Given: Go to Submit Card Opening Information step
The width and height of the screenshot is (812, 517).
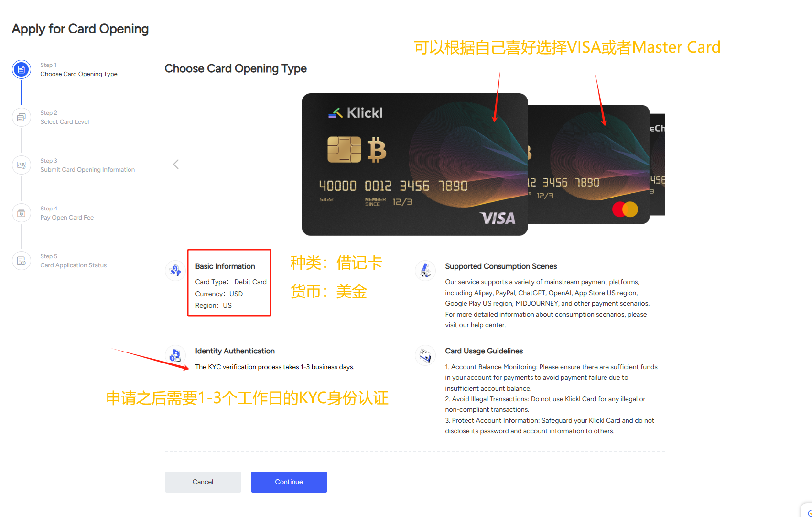Looking at the screenshot, I should coord(87,170).
